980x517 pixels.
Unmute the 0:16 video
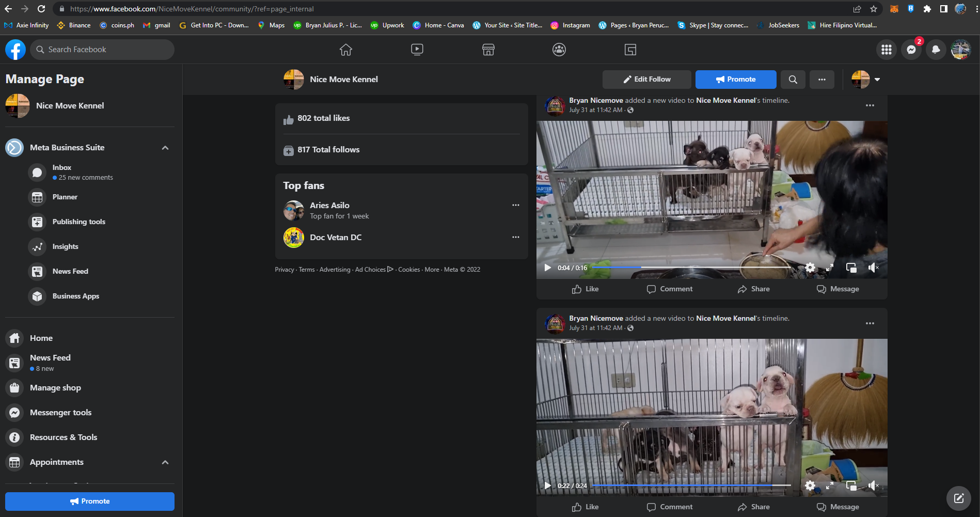pyautogui.click(x=873, y=268)
